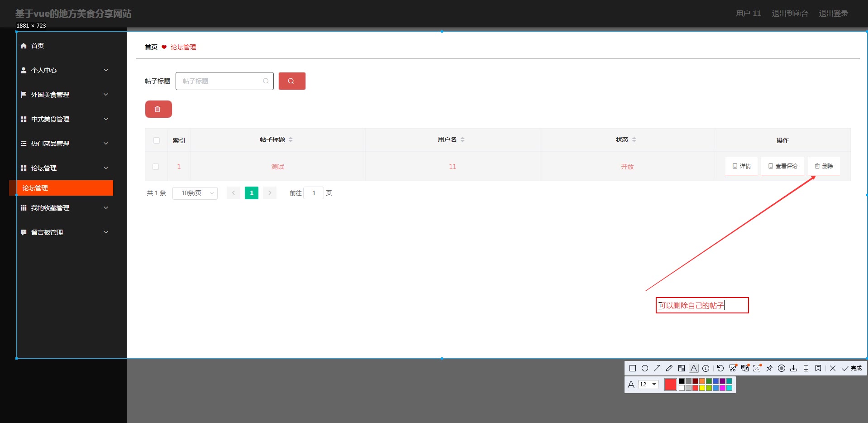This screenshot has width=868, height=423.
Task: Check the select-all checkbox in table header
Action: (x=157, y=140)
